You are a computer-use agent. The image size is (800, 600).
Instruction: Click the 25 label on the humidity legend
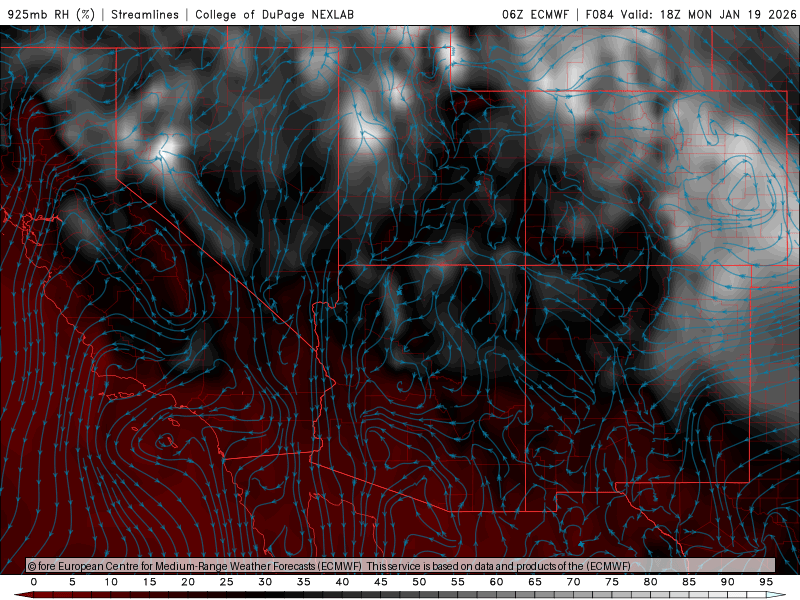227,582
